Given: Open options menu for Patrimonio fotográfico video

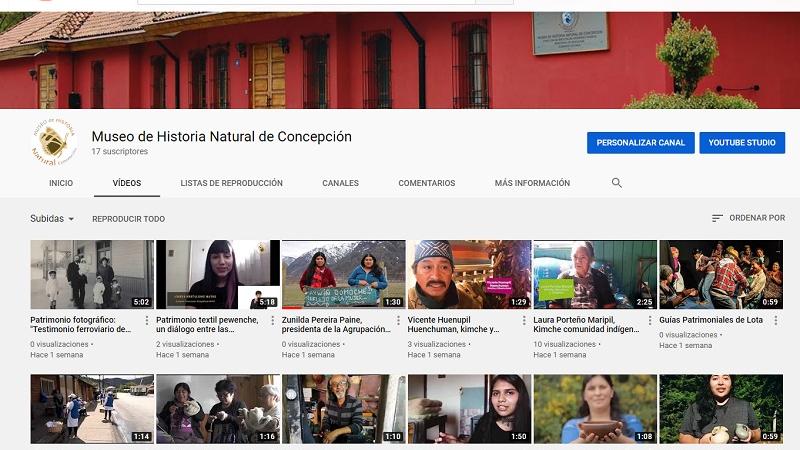Looking at the screenshot, I should (146, 320).
